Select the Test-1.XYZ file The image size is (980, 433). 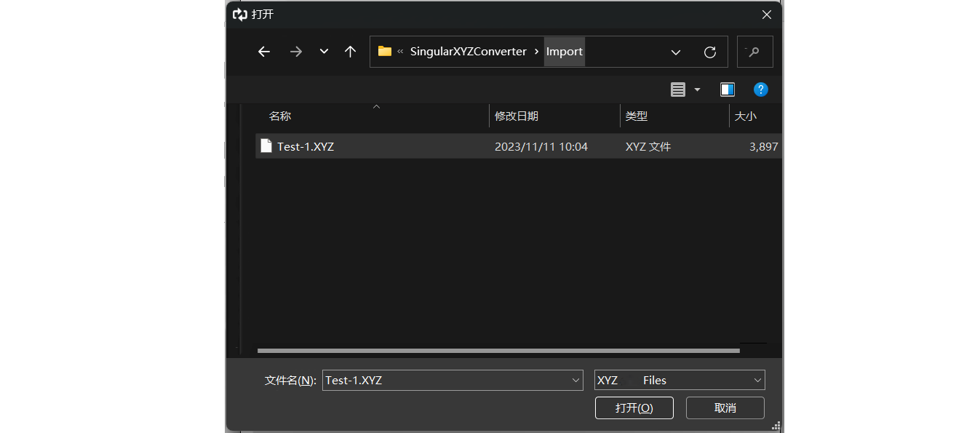306,146
